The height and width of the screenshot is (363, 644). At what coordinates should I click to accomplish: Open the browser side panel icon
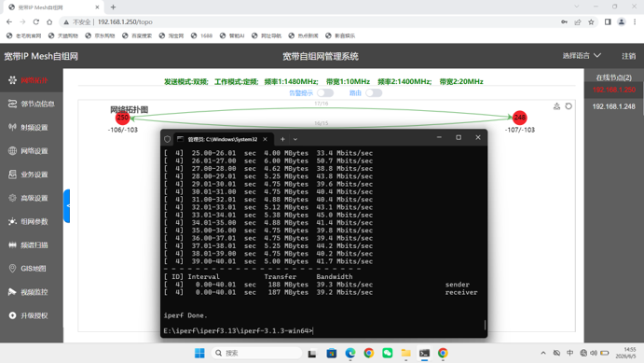pos(608,21)
